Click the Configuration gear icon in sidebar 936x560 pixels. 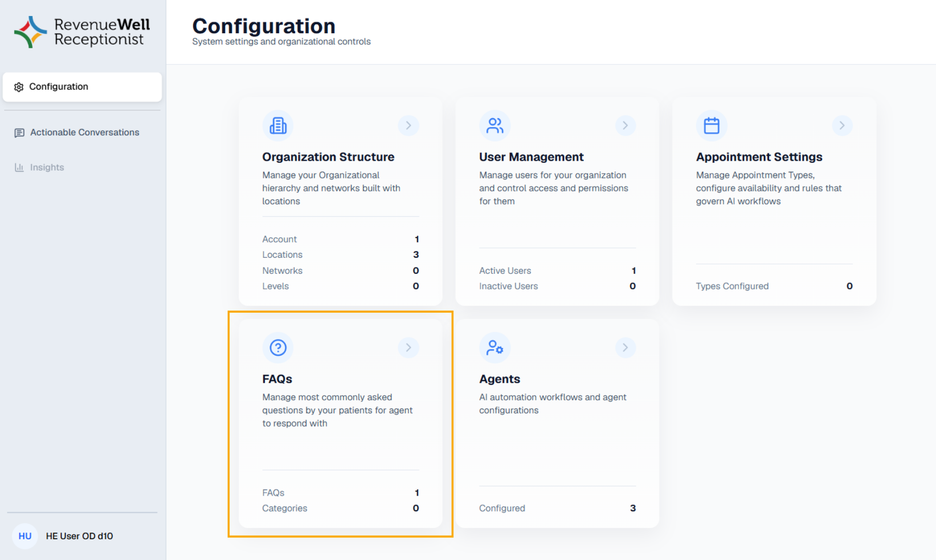(19, 87)
